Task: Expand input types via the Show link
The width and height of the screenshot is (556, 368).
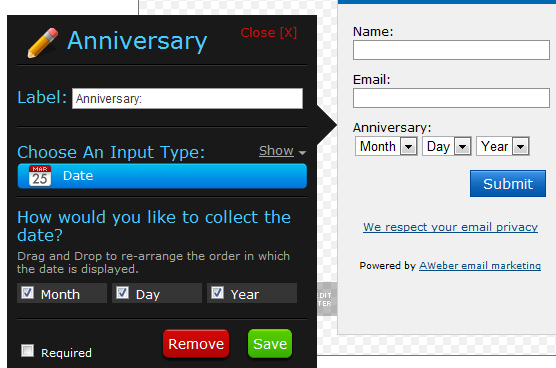Action: click(276, 151)
